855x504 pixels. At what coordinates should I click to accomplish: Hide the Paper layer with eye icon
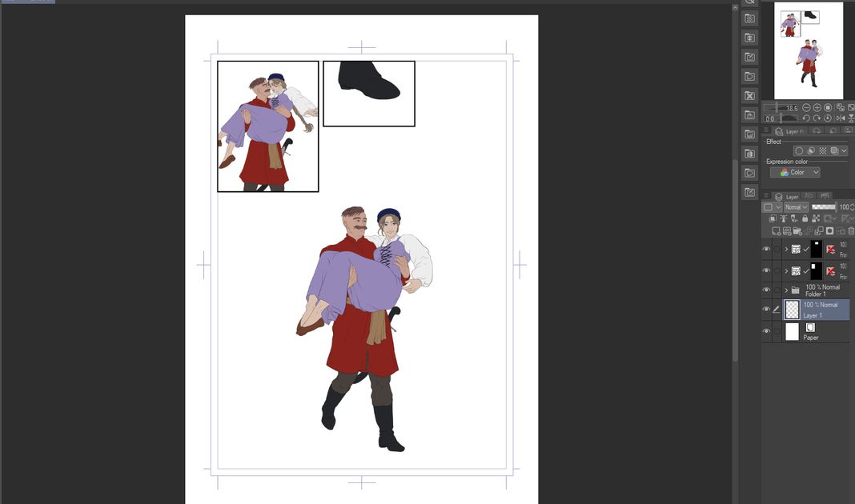pos(766,331)
